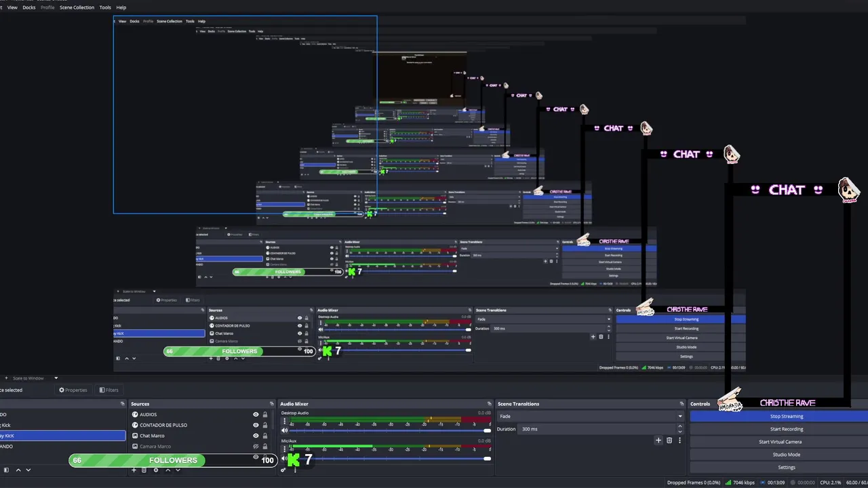
Task: Click the Properties button
Action: click(73, 390)
